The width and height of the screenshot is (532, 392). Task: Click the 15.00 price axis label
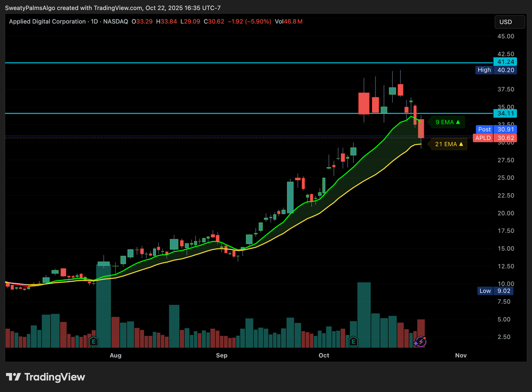[506, 248]
